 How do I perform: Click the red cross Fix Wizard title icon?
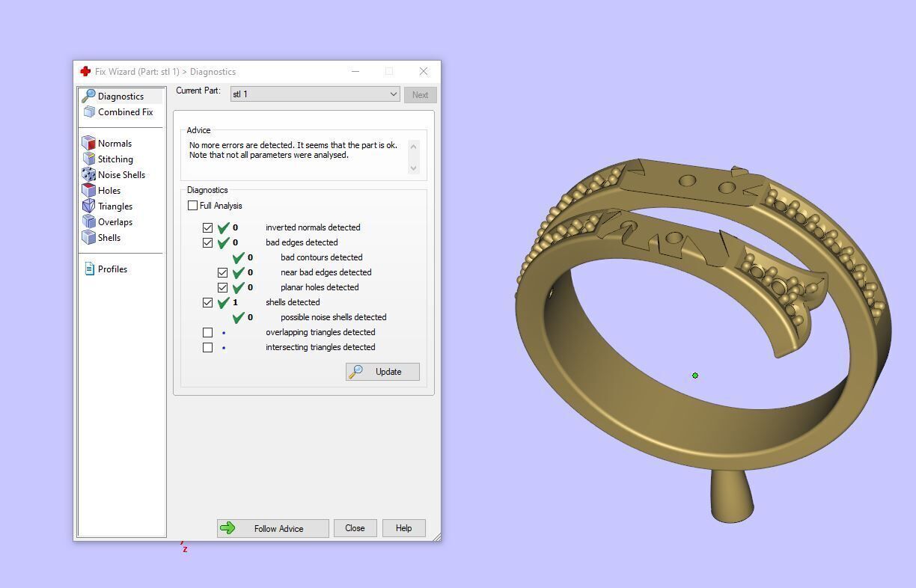(x=85, y=72)
